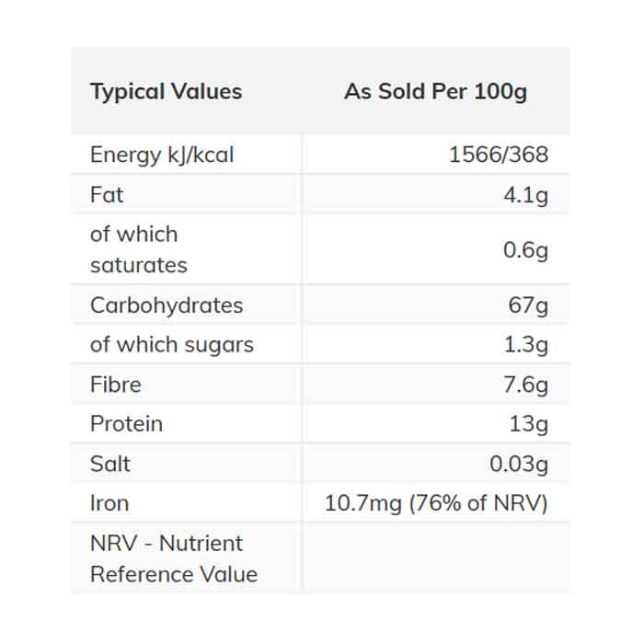Image resolution: width=644 pixels, height=644 pixels.
Task: Click the 'Typical Values' column header
Action: 166,92
